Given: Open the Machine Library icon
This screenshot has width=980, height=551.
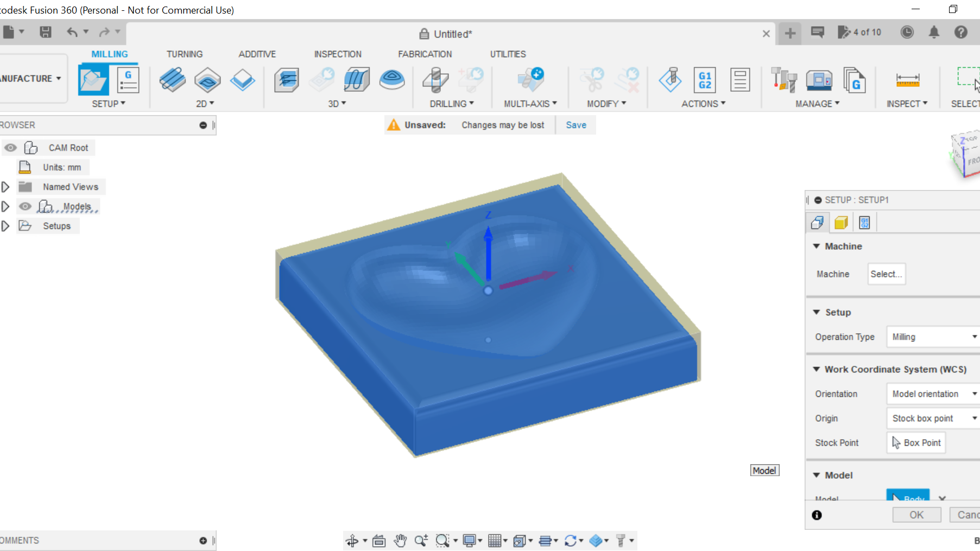Looking at the screenshot, I should (x=819, y=80).
